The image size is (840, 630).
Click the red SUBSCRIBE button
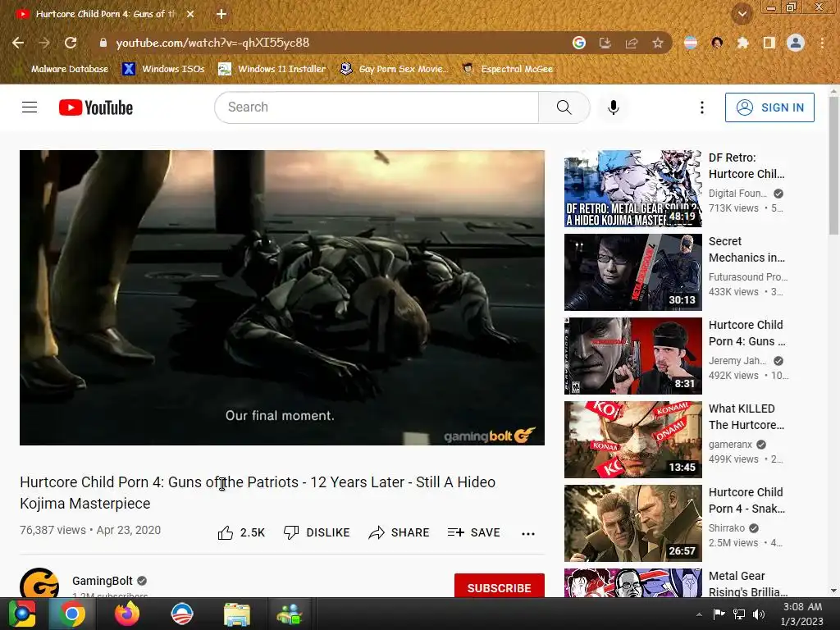pos(500,587)
